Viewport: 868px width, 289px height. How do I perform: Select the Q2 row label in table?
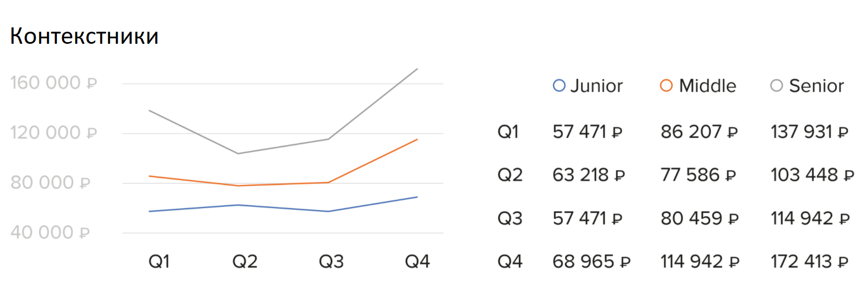tap(509, 175)
